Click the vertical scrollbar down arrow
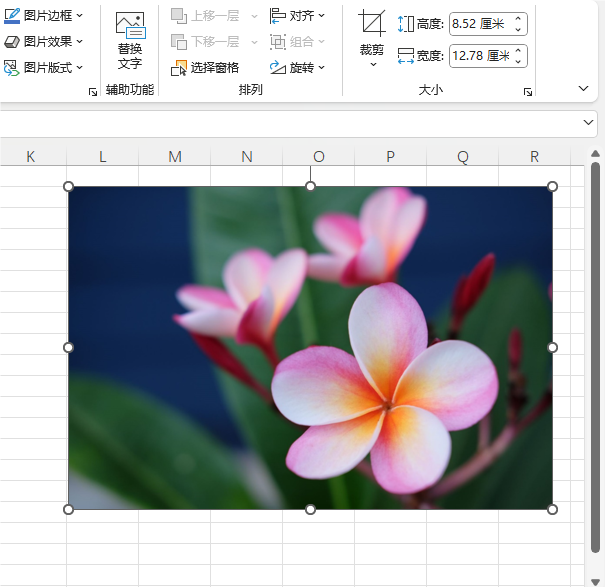This screenshot has width=605, height=587. click(595, 582)
